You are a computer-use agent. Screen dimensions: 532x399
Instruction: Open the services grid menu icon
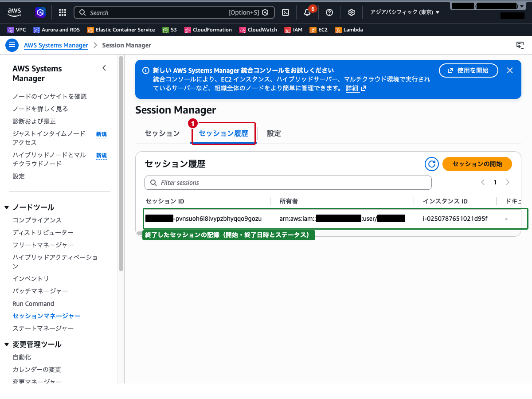pos(63,12)
